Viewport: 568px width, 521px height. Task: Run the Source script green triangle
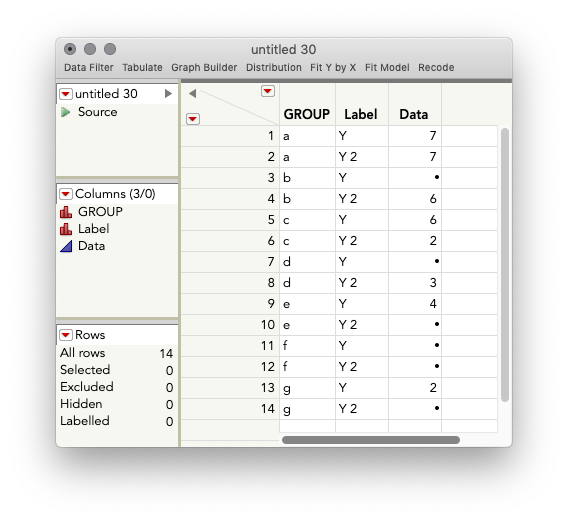(x=66, y=112)
